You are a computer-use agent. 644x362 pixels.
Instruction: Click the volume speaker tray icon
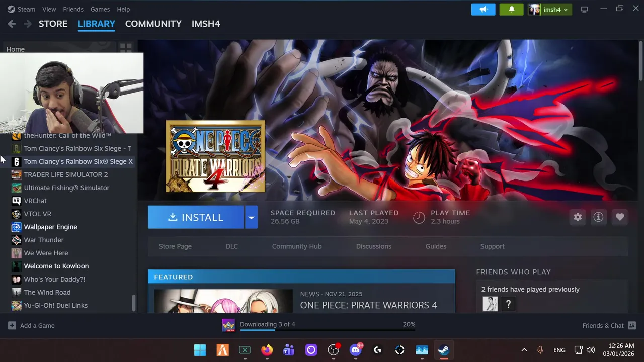pyautogui.click(x=591, y=350)
